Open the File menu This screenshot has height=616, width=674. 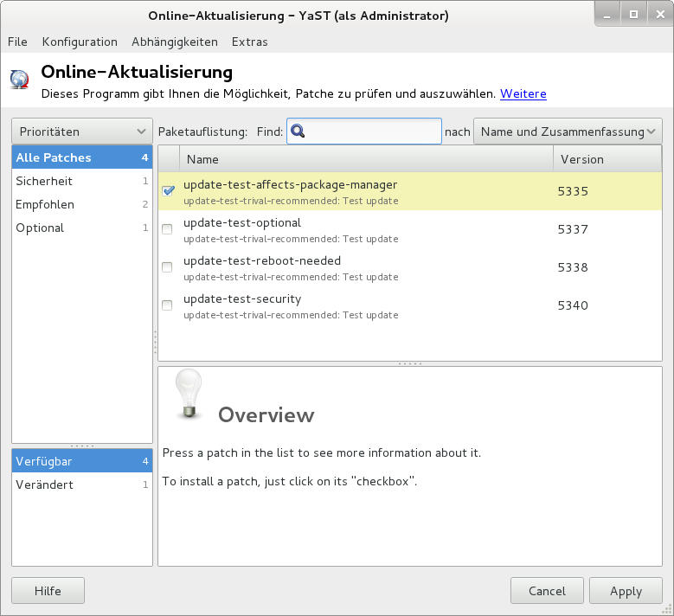pos(17,42)
